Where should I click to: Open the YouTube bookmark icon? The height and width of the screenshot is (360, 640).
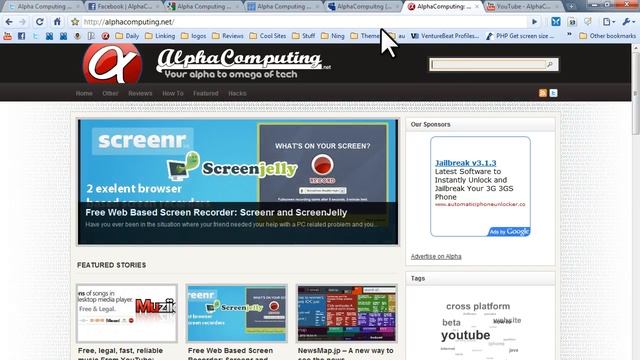(x=8, y=36)
